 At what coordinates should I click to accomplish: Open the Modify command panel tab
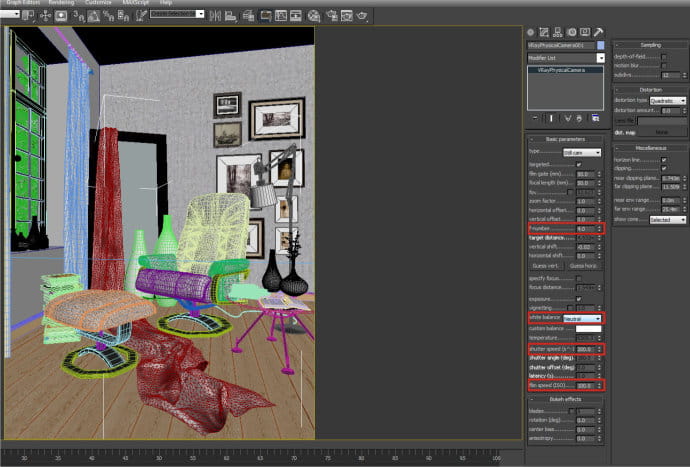coord(544,32)
